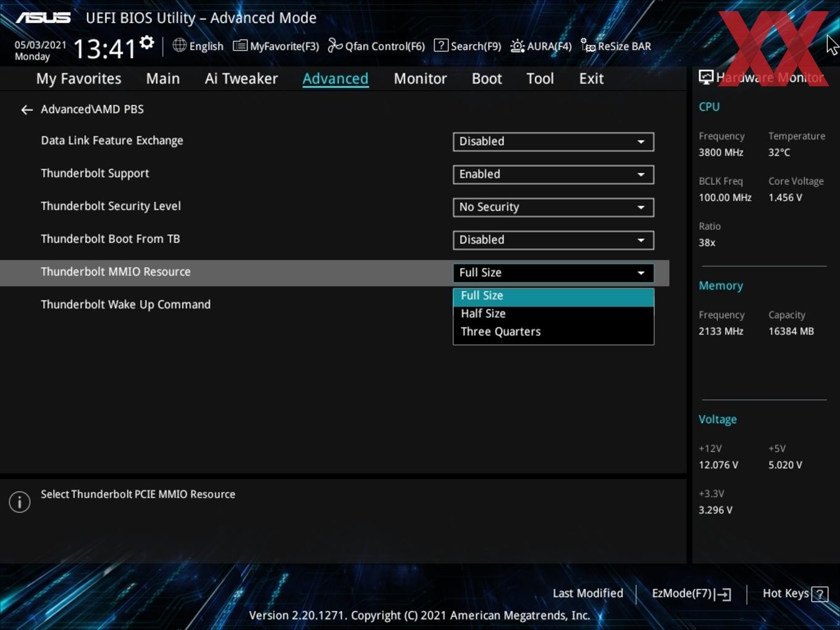The height and width of the screenshot is (630, 840).
Task: Open AURA(F4) lighting control
Action: pos(541,46)
